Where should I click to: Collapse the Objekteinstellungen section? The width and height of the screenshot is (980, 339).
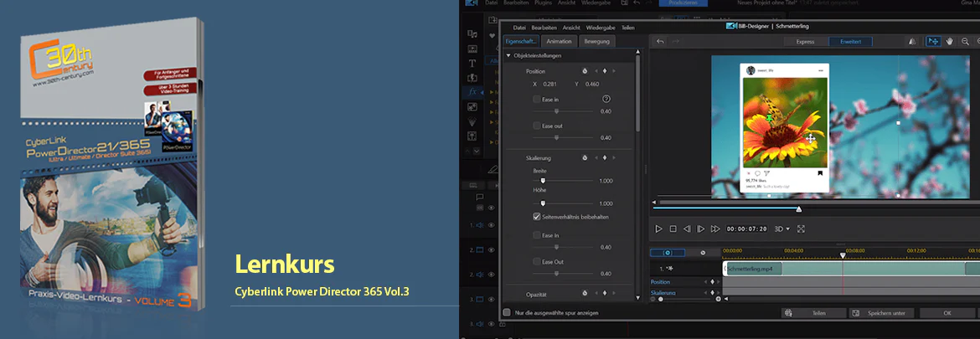click(x=508, y=55)
